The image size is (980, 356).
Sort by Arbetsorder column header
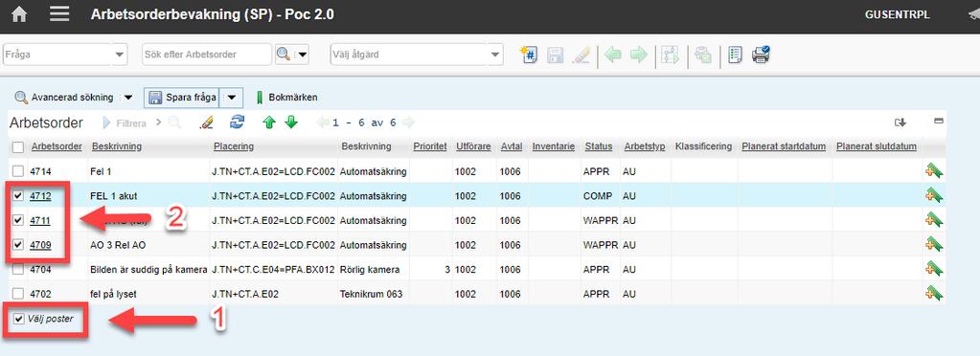(x=57, y=146)
